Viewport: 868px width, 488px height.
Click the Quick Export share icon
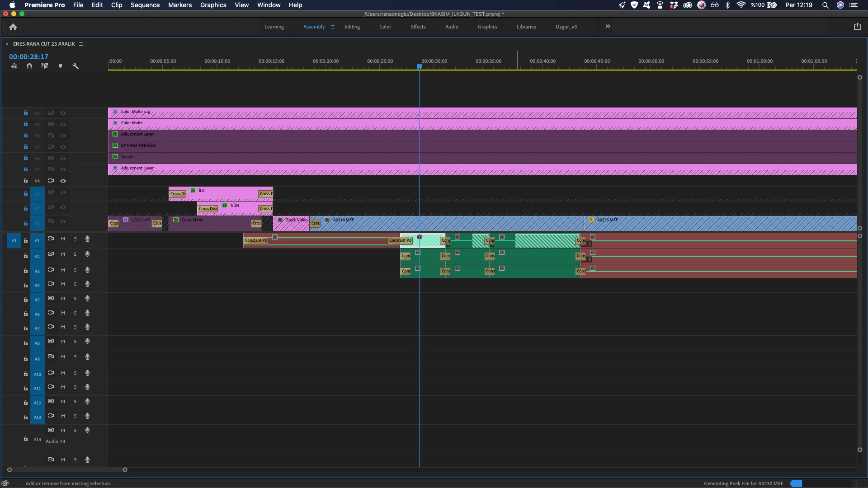tap(857, 27)
